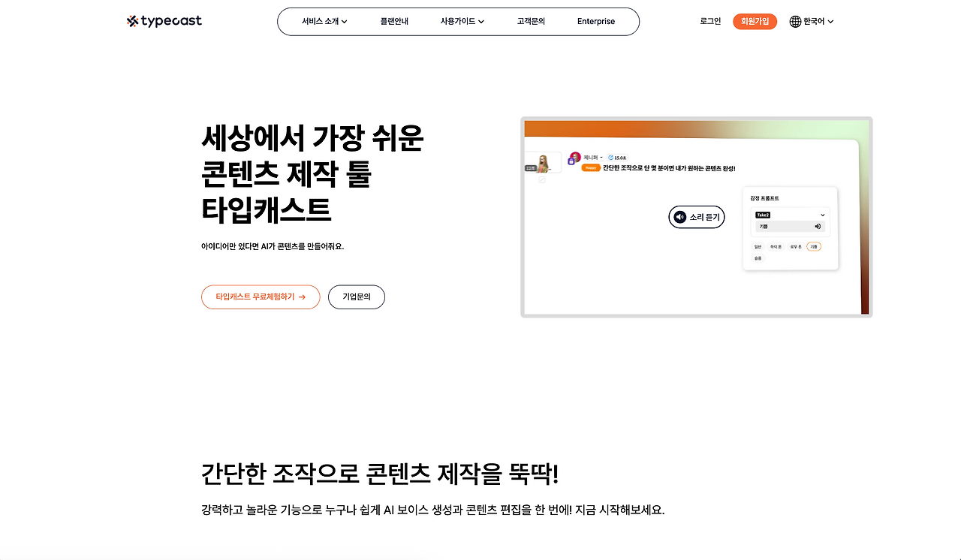The width and height of the screenshot is (961, 560).
Task: Click 타입캐스트 무료체험하기 button
Action: point(261,297)
